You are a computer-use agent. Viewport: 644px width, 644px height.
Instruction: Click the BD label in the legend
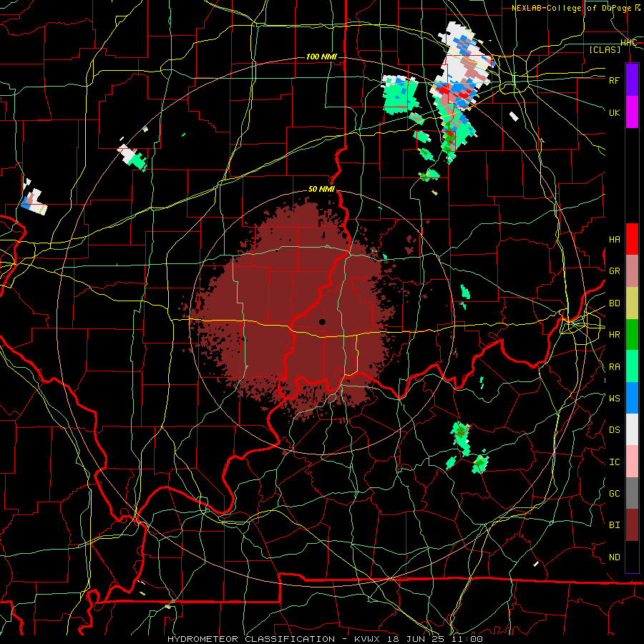pos(614,303)
